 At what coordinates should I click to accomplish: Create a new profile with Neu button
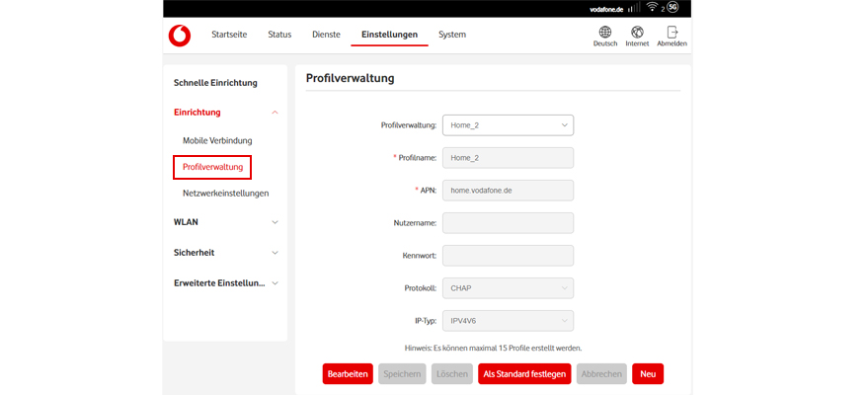point(647,374)
